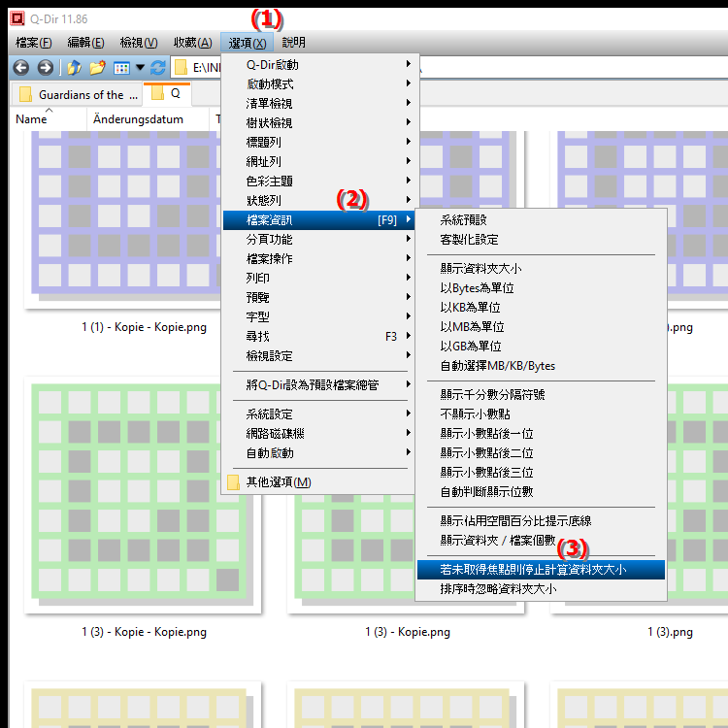Click the Q-Dir application logo icon
The width and height of the screenshot is (728, 728).
point(17,18)
